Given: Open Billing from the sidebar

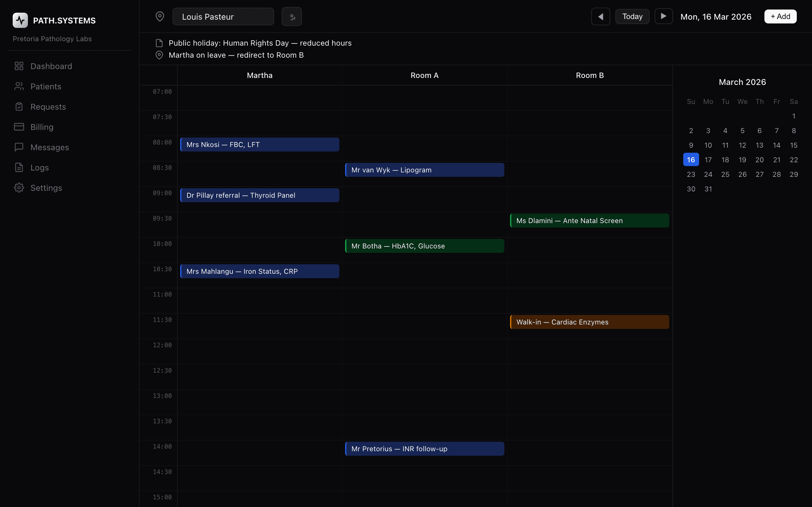Looking at the screenshot, I should pyautogui.click(x=42, y=127).
